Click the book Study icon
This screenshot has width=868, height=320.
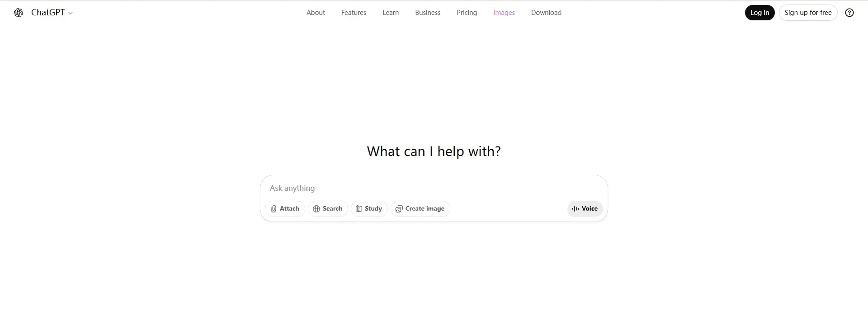click(x=359, y=209)
